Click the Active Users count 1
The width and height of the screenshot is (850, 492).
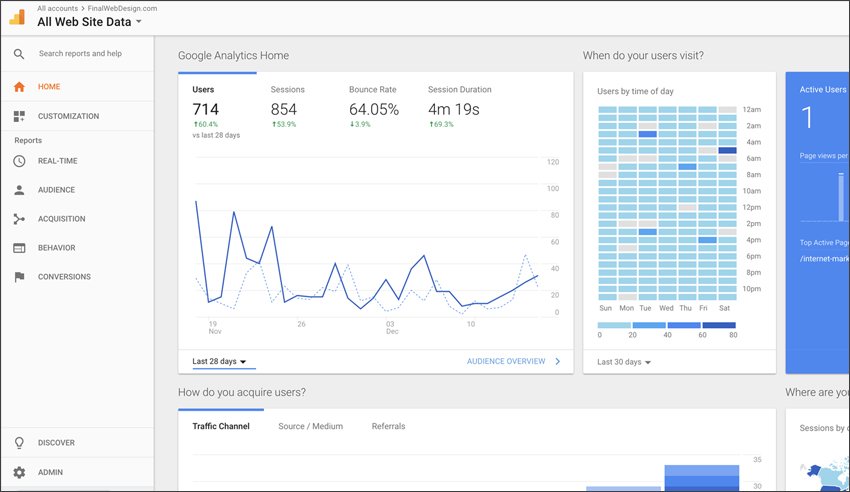[x=807, y=117]
